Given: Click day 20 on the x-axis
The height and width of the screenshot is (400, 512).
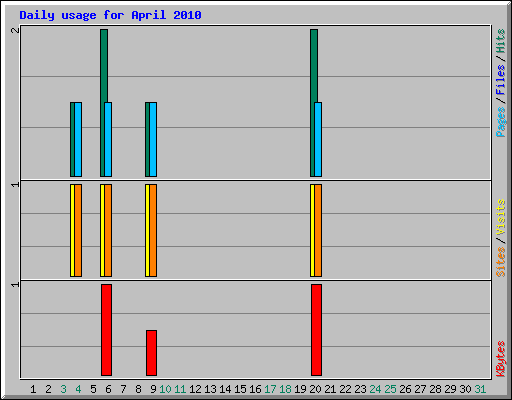Looking at the screenshot, I should 315,389.
